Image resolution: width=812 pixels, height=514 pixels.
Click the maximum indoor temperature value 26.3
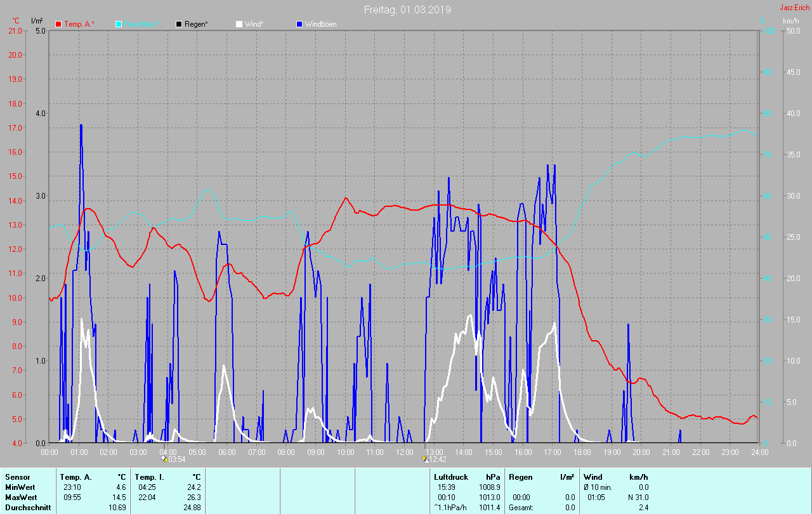193,498
